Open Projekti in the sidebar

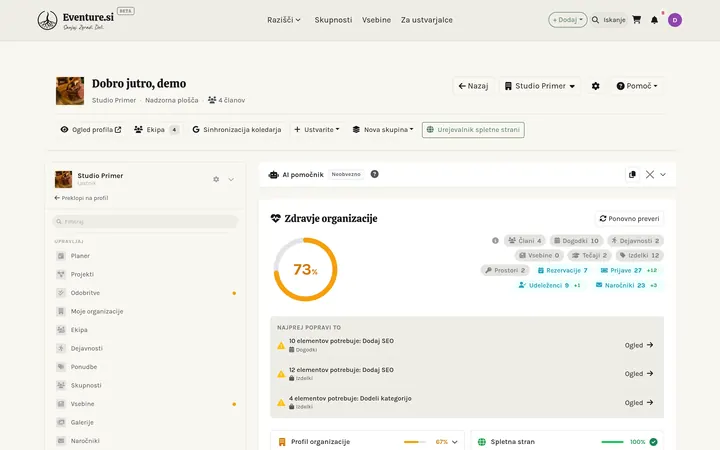pos(145,274)
